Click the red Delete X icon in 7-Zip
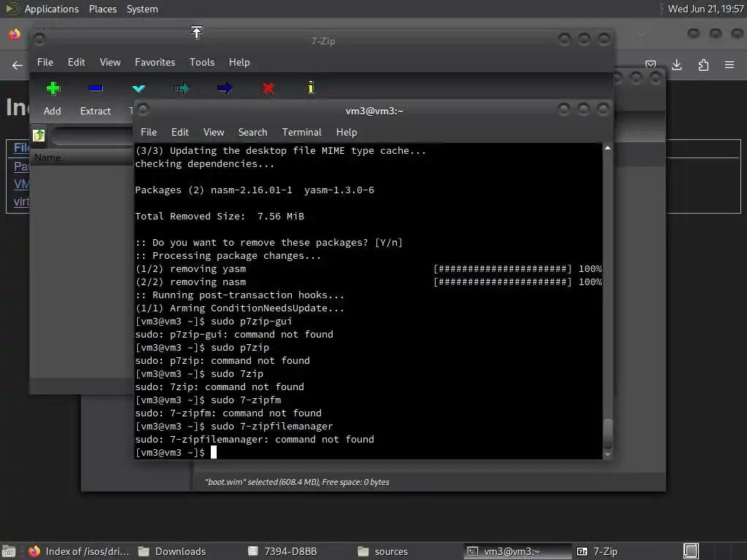 coord(268,88)
